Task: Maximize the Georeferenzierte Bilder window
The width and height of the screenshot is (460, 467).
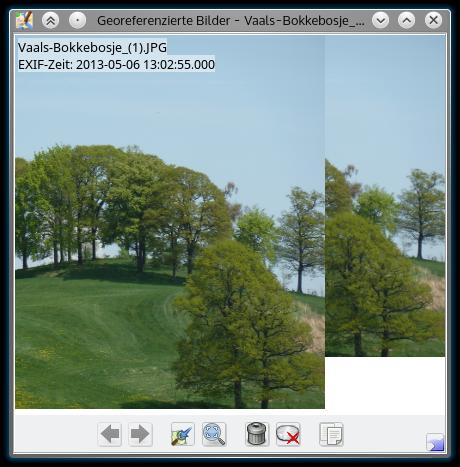Action: [x=407, y=21]
